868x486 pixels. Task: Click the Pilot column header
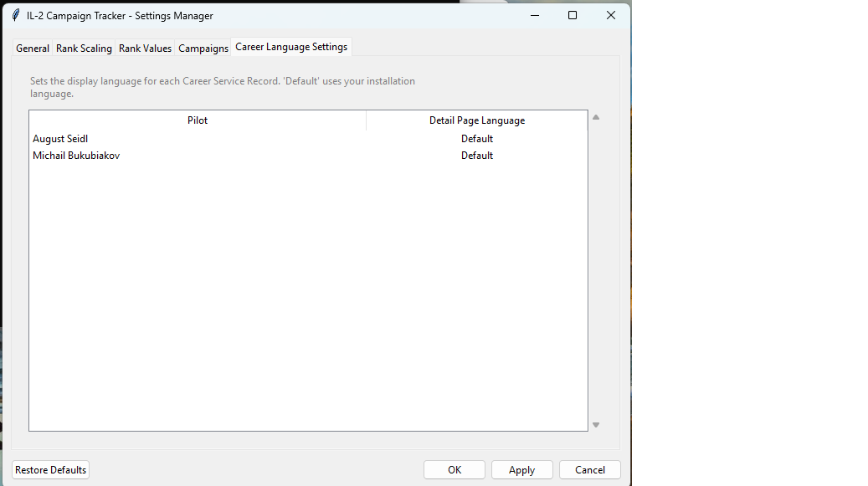pyautogui.click(x=198, y=120)
